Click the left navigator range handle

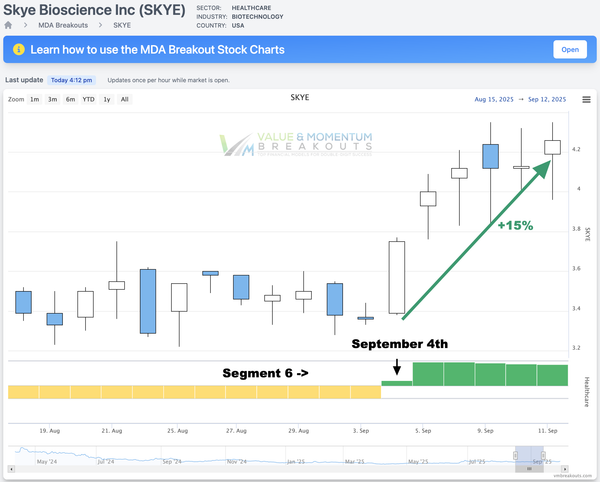pyautogui.click(x=515, y=454)
